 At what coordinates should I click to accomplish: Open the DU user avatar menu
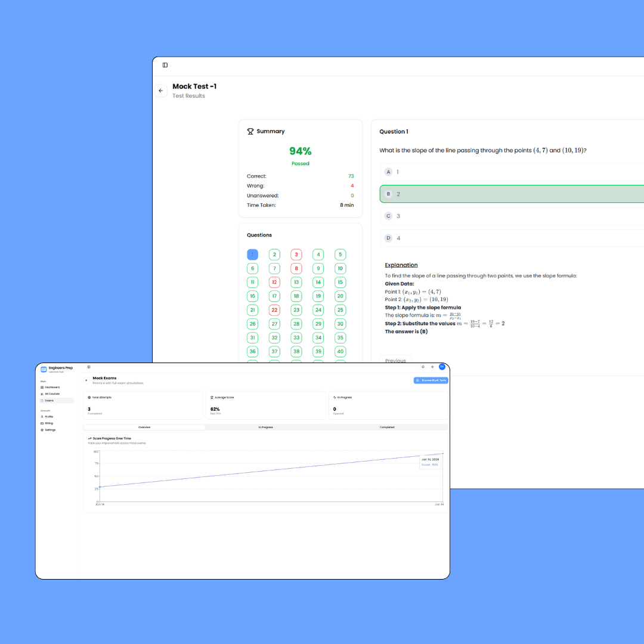tap(442, 367)
